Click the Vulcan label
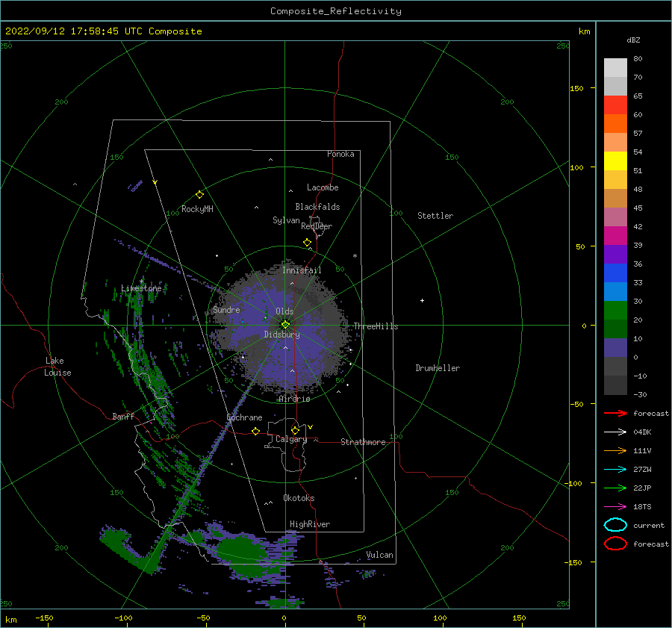This screenshot has height=628, width=672. tap(380, 555)
